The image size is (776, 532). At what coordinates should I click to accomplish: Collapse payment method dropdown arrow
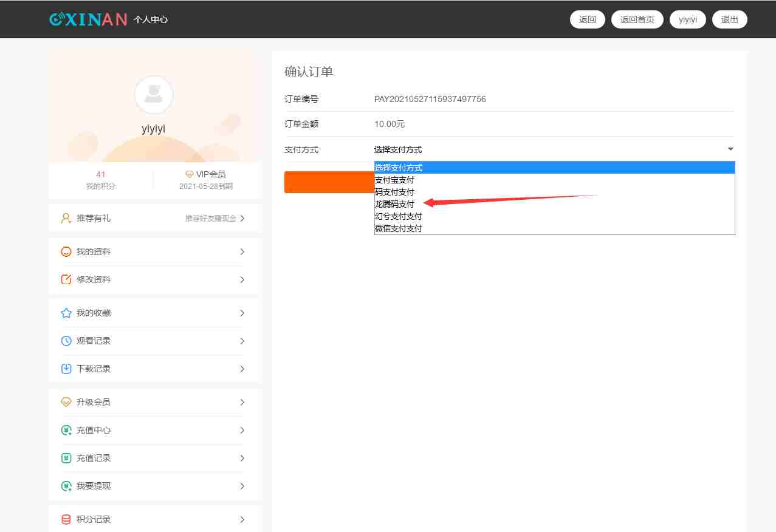tap(730, 149)
